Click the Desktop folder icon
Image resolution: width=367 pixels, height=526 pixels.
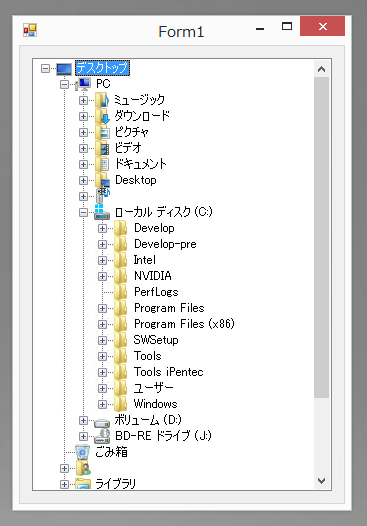tap(102, 180)
